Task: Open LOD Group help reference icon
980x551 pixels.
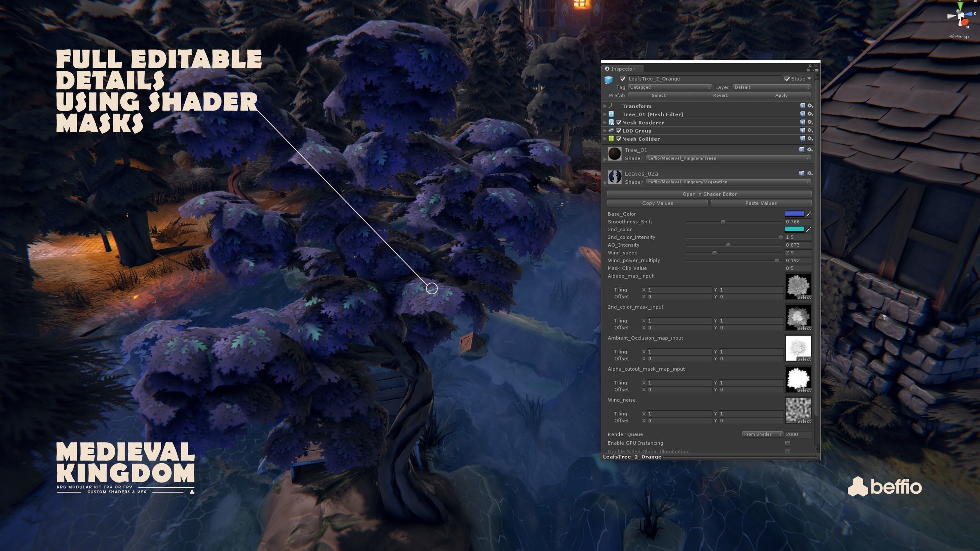Action: tap(802, 130)
